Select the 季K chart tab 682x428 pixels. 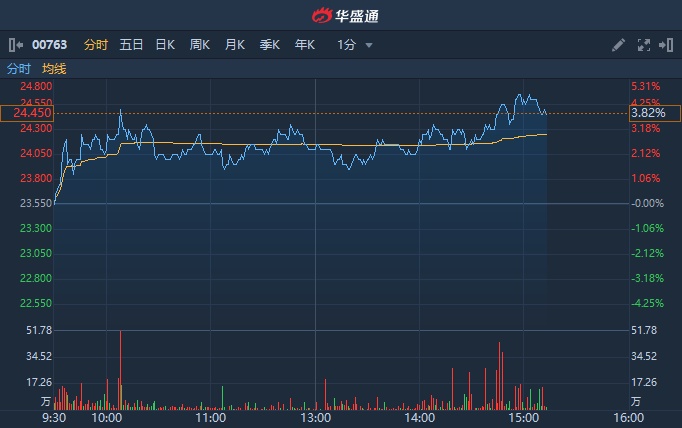[270, 45]
